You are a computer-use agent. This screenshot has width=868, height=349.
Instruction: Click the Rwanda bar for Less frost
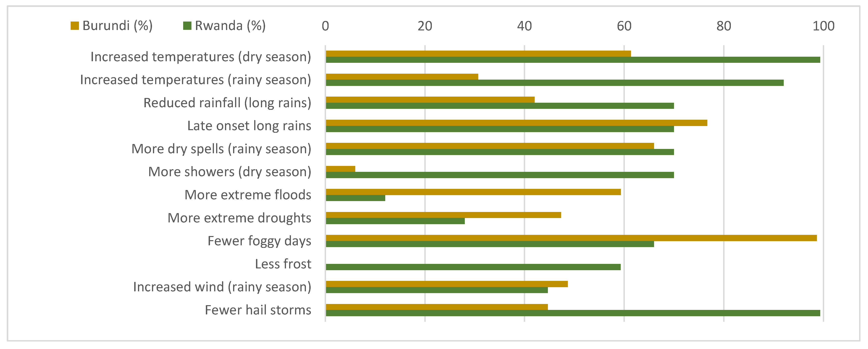473,267
